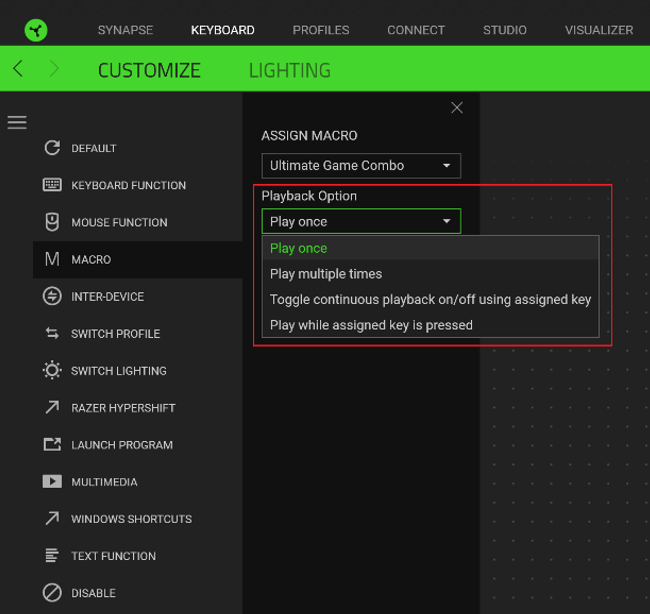Viewport: 650px width, 614px height.
Task: Click the Disable icon in sidebar
Action: click(x=52, y=593)
